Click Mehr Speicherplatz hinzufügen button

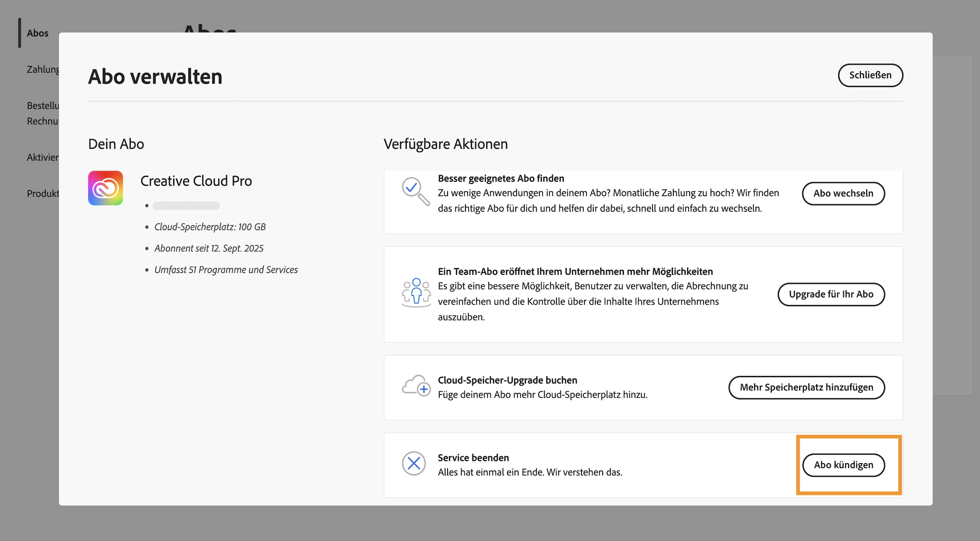806,387
